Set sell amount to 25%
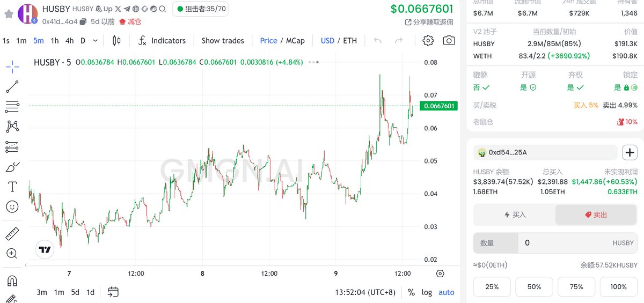 click(x=492, y=287)
